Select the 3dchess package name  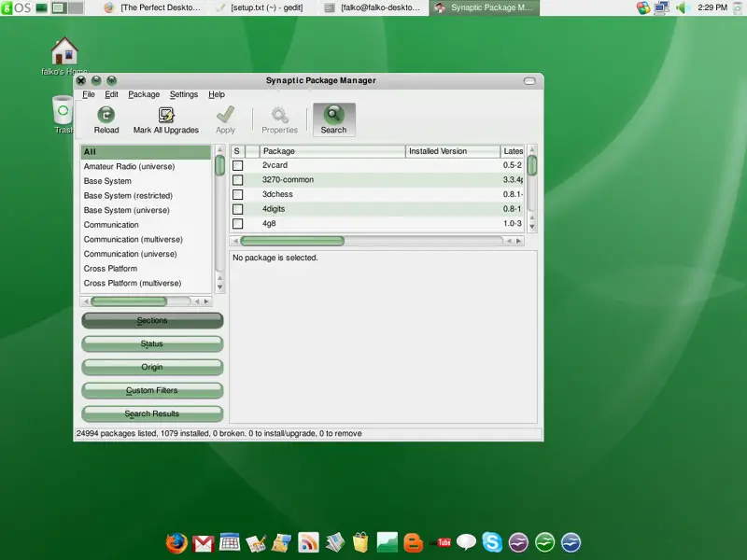click(x=277, y=194)
